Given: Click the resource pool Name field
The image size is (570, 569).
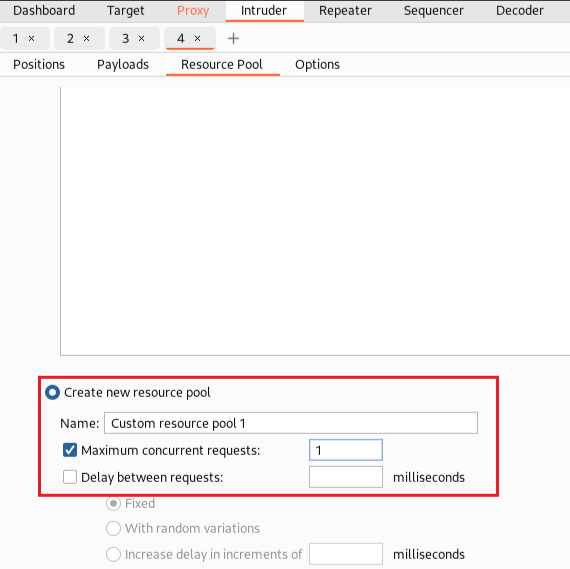Looking at the screenshot, I should click(x=291, y=423).
